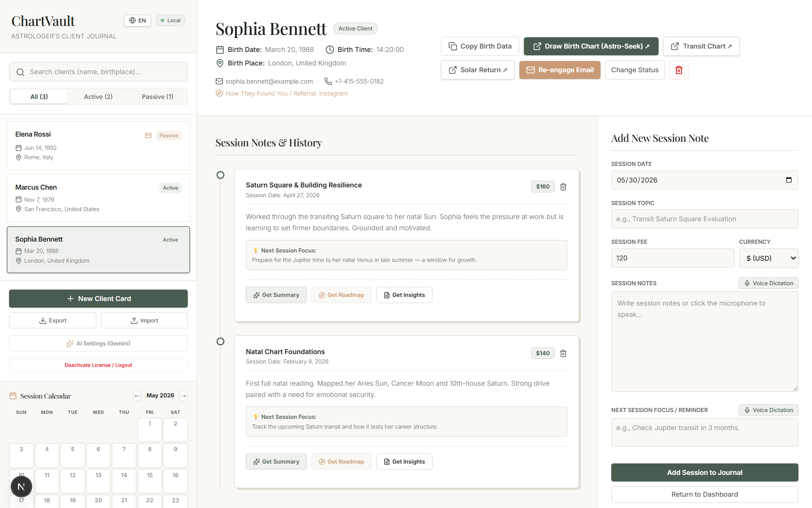Click the Active Client status badge
This screenshot has width=812, height=508.
click(x=355, y=29)
